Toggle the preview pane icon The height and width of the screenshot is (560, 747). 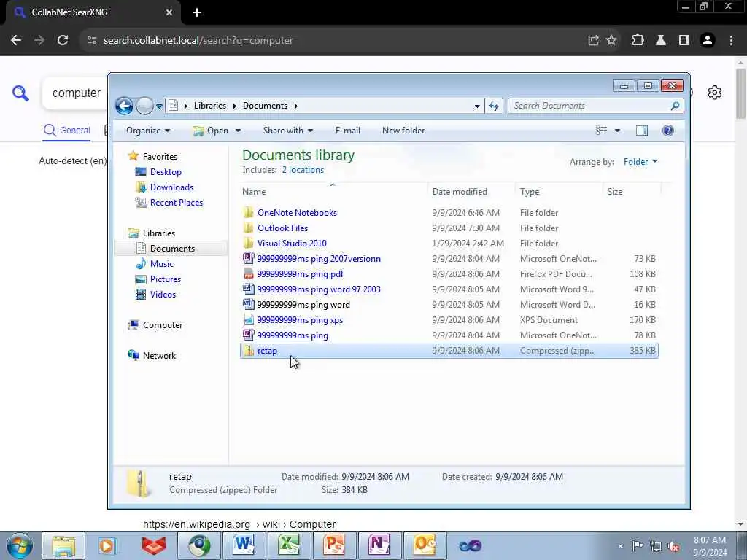point(642,131)
